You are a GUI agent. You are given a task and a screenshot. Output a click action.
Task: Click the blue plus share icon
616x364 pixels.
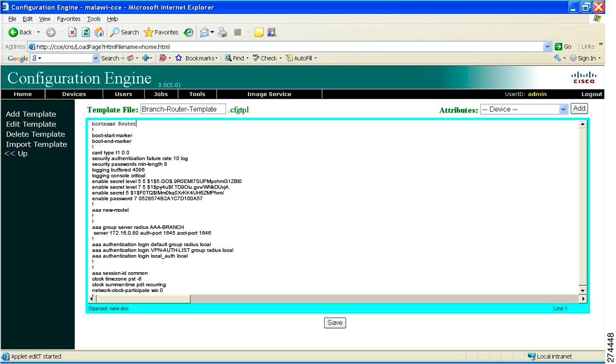click(x=146, y=58)
